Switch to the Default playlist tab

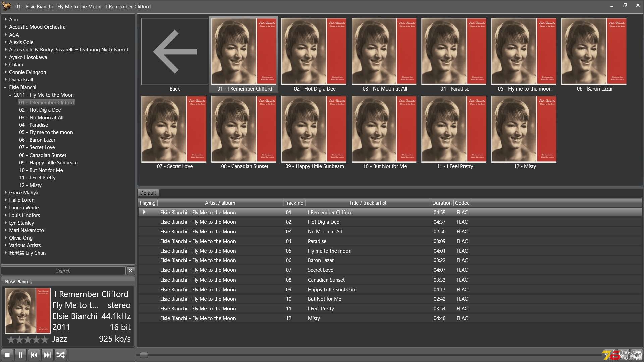(148, 193)
